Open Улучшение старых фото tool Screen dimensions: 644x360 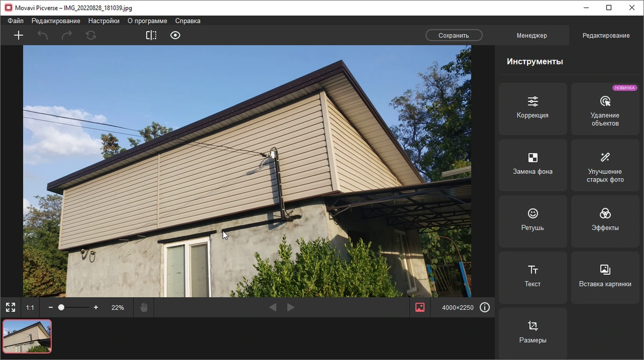(x=605, y=165)
